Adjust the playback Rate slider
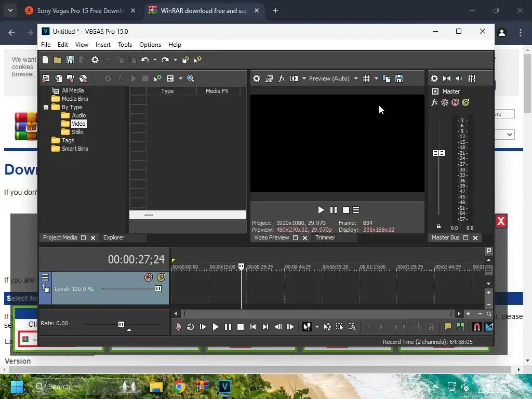The width and height of the screenshot is (532, 399). (121, 324)
